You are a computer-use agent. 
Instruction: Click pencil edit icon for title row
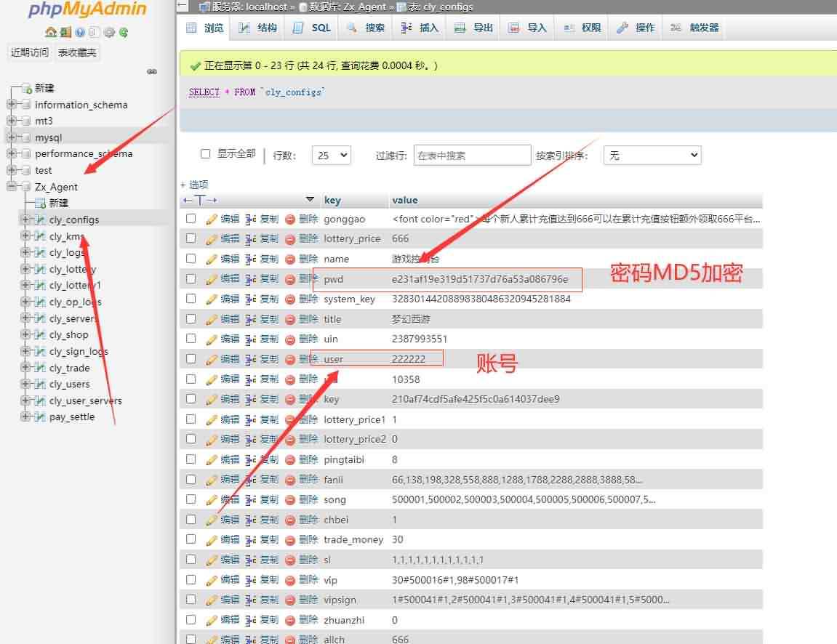pyautogui.click(x=212, y=319)
